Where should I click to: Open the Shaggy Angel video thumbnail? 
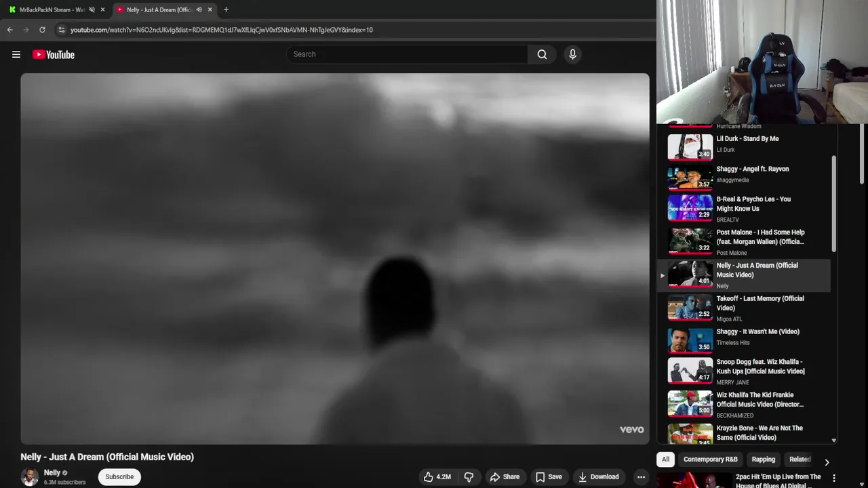pyautogui.click(x=690, y=178)
